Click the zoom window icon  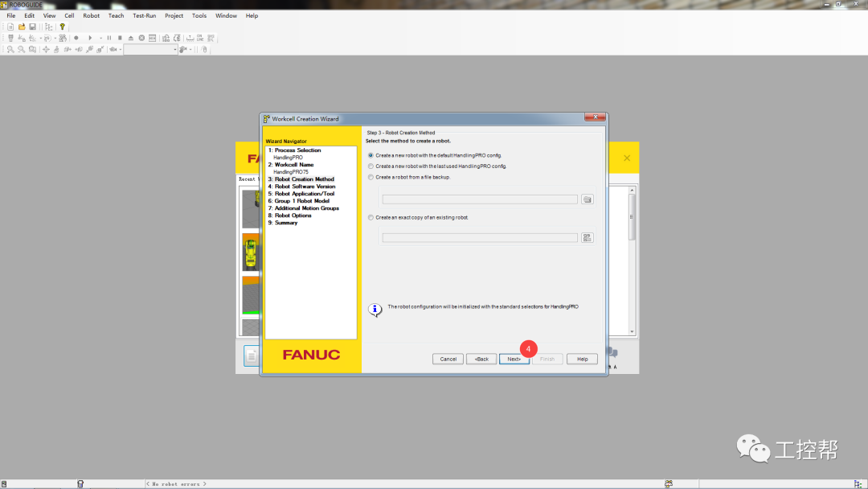[33, 49]
